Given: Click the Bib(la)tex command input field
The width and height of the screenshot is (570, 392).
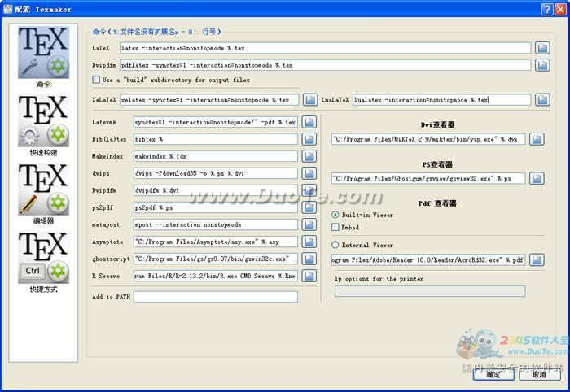Looking at the screenshot, I should pyautogui.click(x=216, y=139).
